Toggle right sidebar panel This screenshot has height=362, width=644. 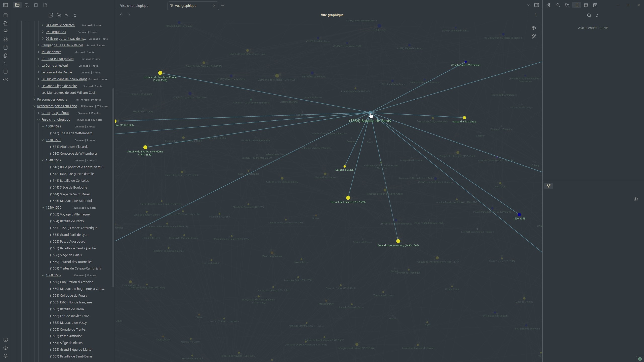[x=536, y=5]
